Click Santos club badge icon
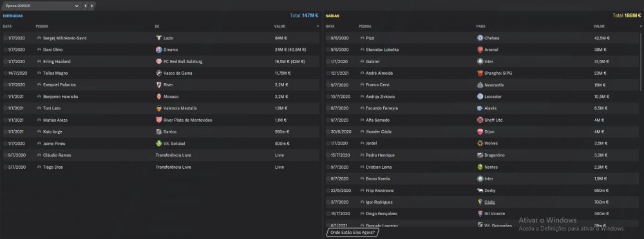The image size is (644, 239). tap(158, 131)
